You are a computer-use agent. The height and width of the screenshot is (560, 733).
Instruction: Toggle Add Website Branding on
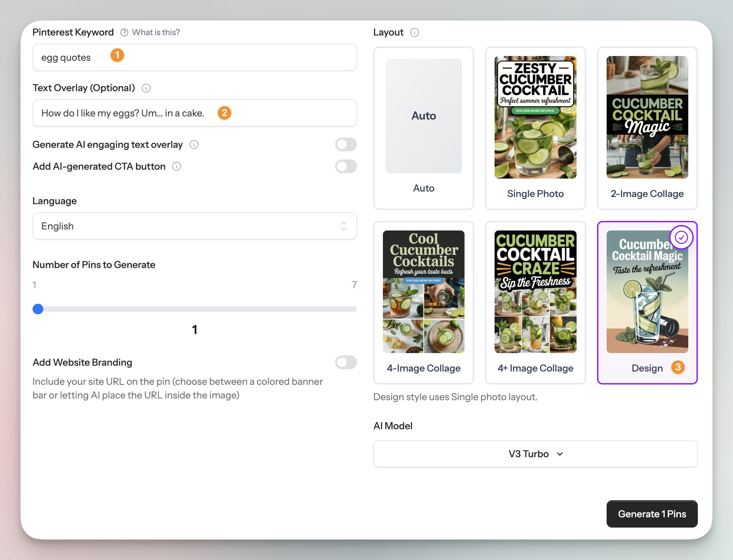(x=346, y=362)
